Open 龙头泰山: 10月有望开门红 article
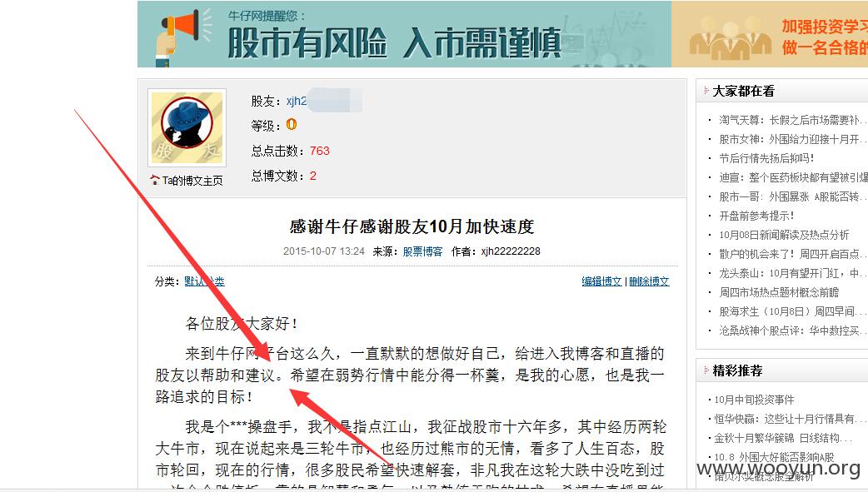 click(x=791, y=273)
